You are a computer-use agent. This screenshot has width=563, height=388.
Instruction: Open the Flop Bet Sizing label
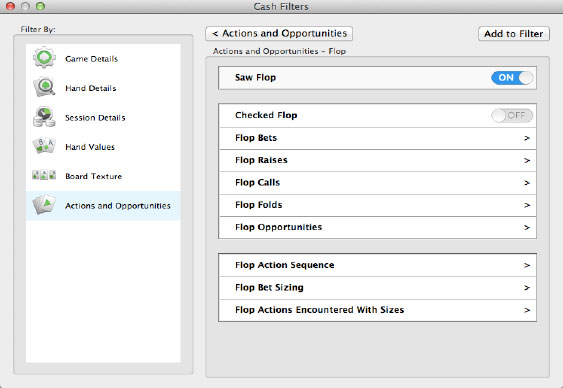click(x=269, y=288)
